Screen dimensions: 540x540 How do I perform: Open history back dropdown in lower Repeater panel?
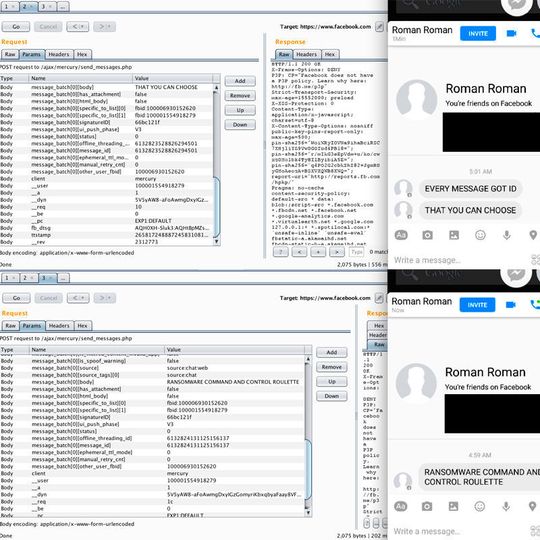tap(78, 298)
